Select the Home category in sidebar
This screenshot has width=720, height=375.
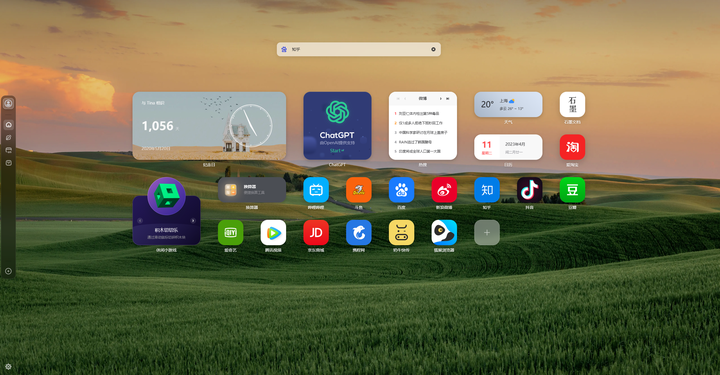(x=8, y=125)
